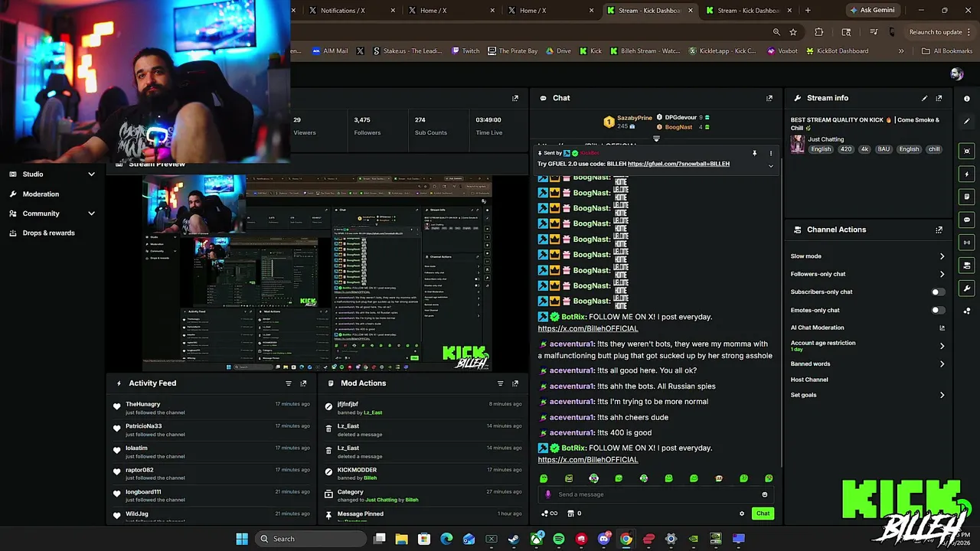980x551 pixels.
Task: Click the English tag under Just Chatting
Action: tap(821, 149)
